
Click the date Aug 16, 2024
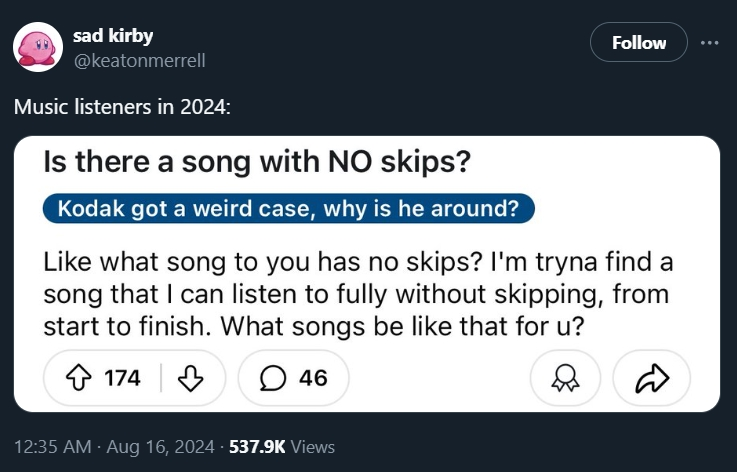click(x=159, y=447)
